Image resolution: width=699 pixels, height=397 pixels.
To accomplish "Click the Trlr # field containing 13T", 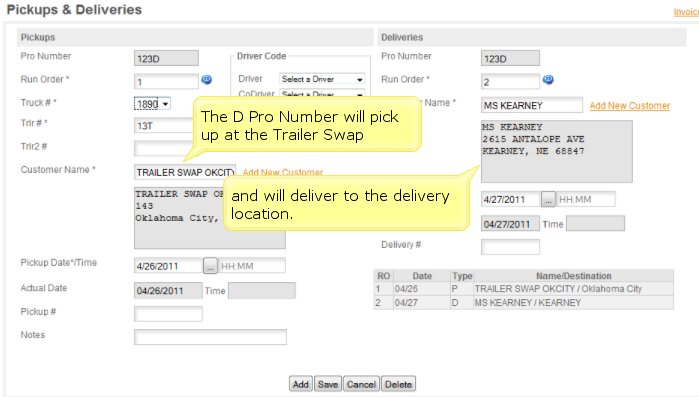I will click(x=164, y=126).
